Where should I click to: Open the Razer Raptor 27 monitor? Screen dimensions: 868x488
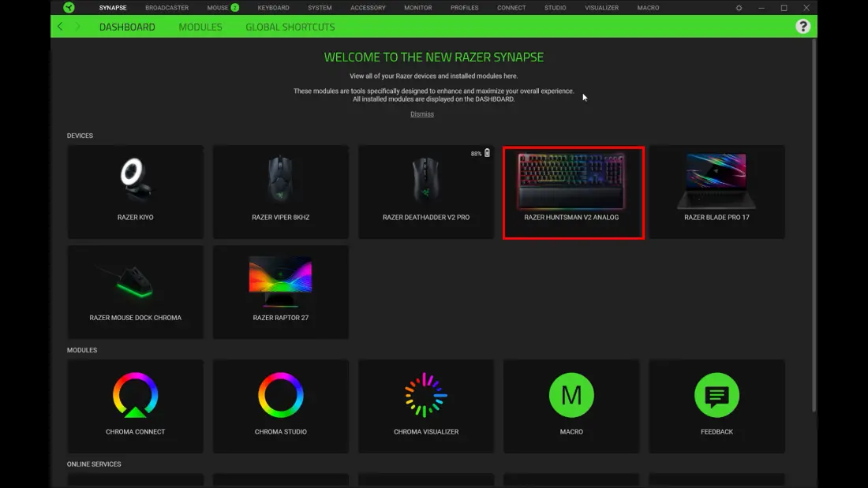tap(281, 292)
